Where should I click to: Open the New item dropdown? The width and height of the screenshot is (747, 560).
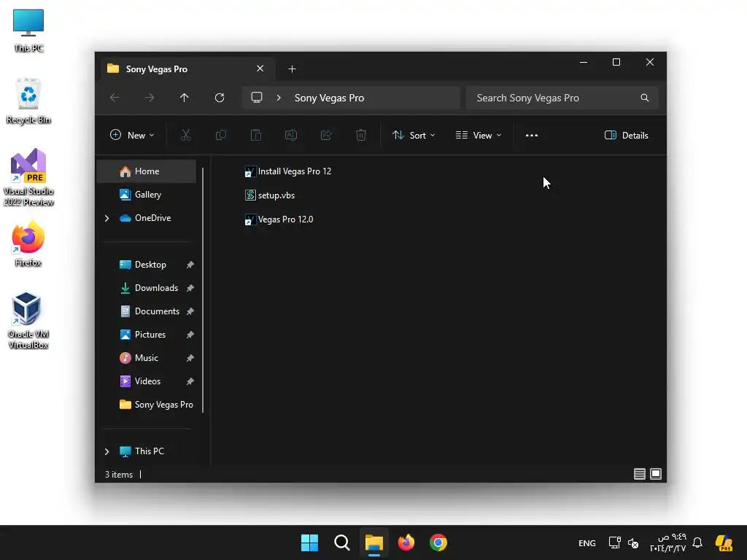(x=132, y=135)
